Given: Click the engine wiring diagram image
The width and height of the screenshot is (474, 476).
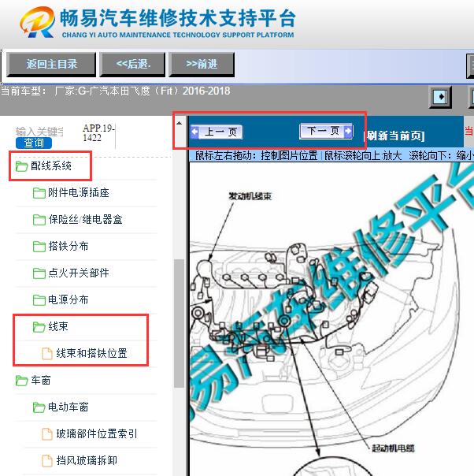Looking at the screenshot, I should pos(331,318).
